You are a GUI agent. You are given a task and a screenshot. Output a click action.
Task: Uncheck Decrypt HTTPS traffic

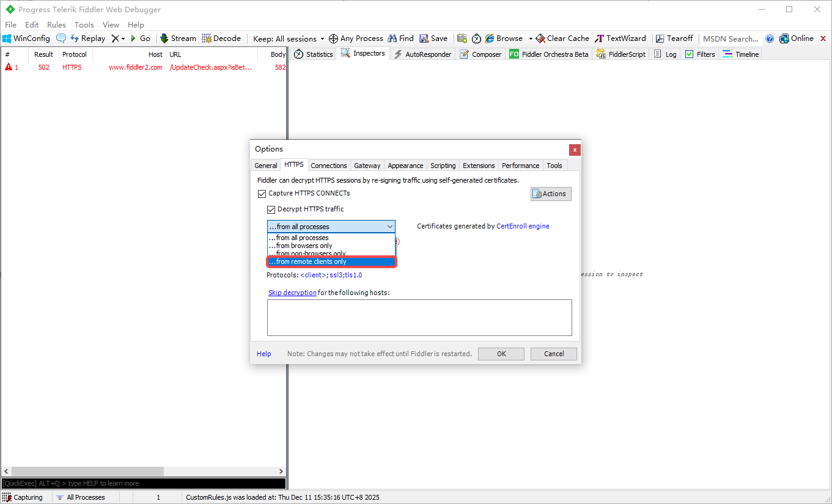pyautogui.click(x=271, y=210)
